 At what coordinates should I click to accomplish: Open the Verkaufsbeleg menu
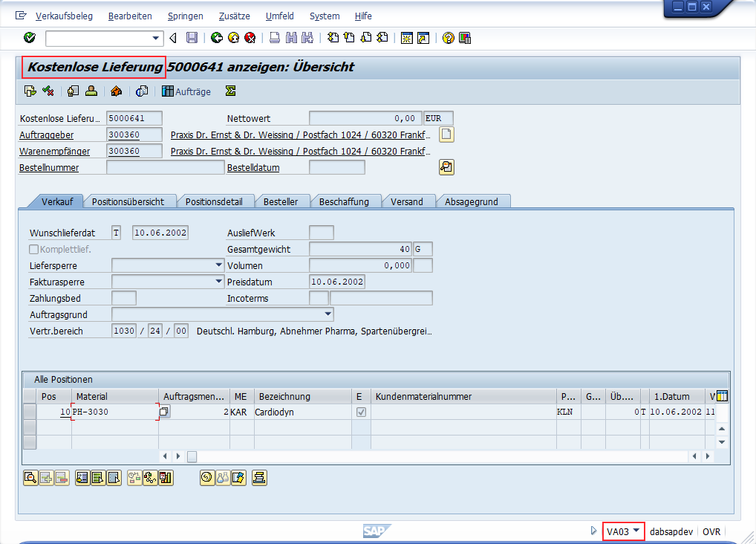click(x=64, y=16)
